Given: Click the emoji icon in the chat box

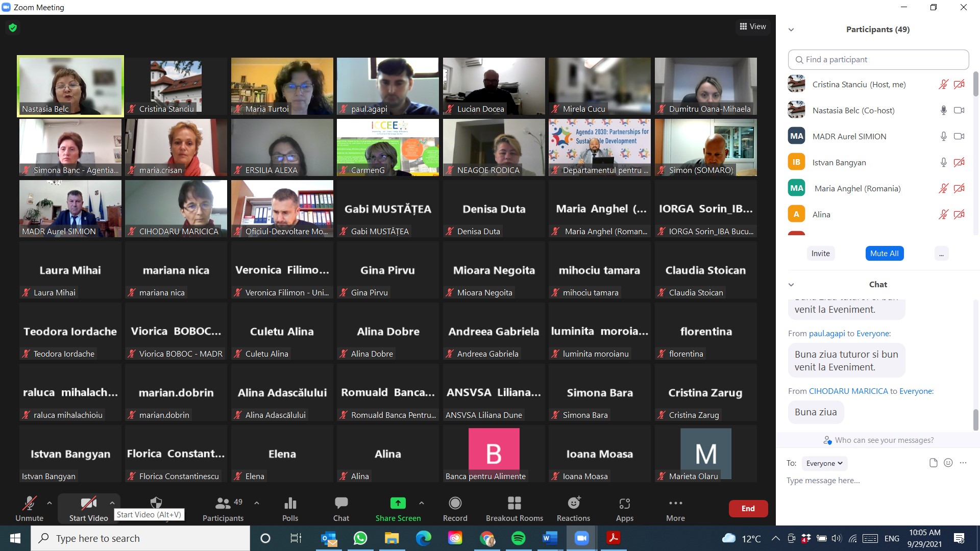Looking at the screenshot, I should (x=948, y=463).
